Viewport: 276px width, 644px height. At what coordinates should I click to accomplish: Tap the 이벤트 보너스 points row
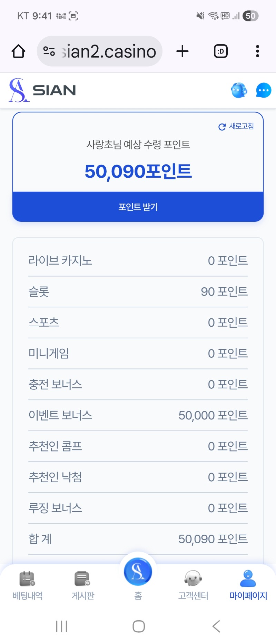click(x=138, y=415)
